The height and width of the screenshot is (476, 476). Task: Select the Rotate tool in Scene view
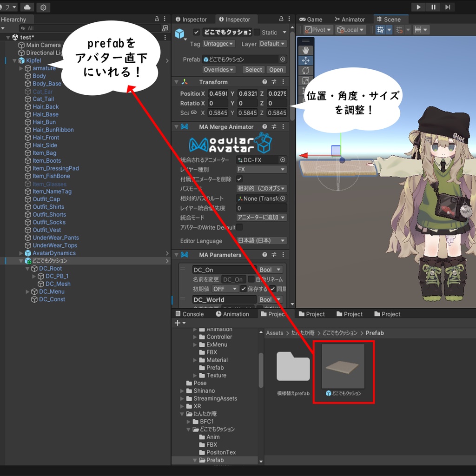pos(305,71)
